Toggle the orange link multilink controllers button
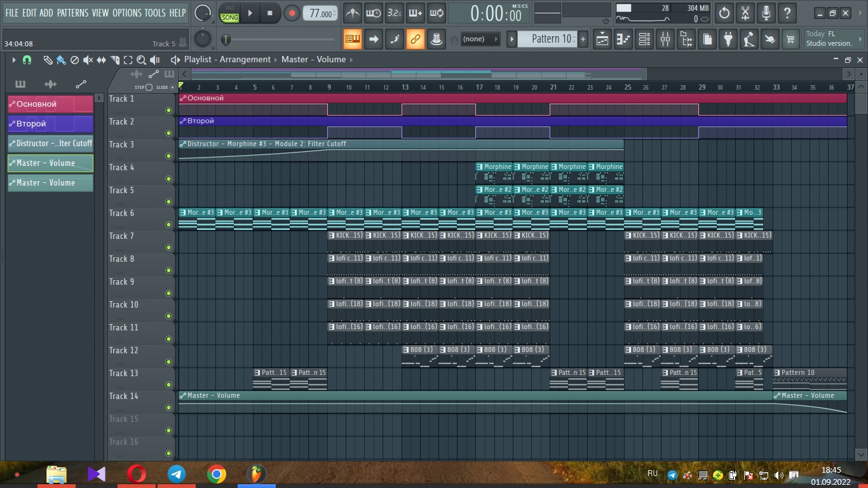868x488 pixels. pyautogui.click(x=416, y=39)
